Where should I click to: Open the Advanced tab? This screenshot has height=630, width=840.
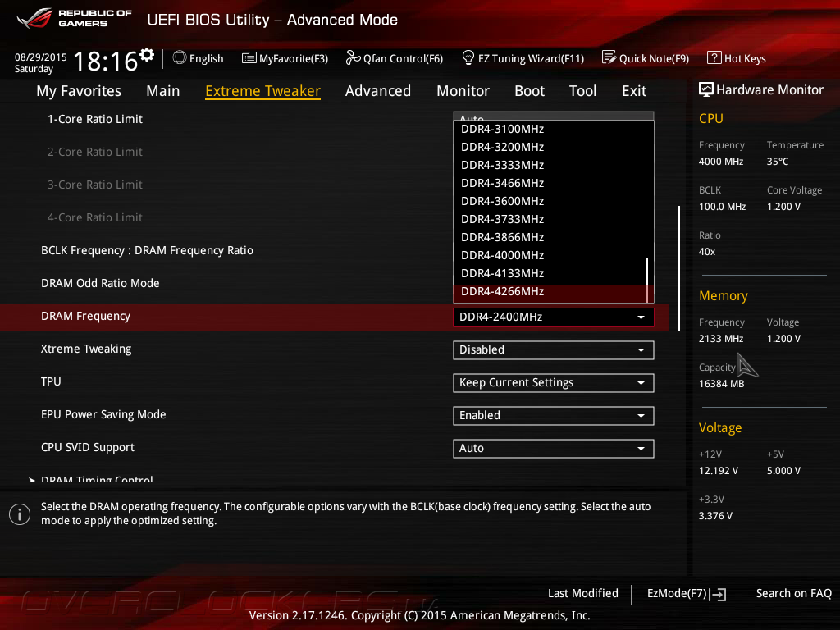point(377,91)
